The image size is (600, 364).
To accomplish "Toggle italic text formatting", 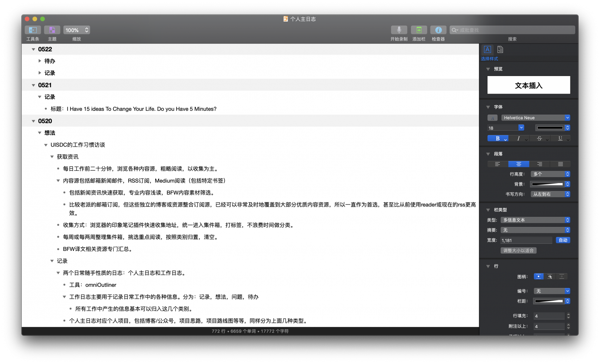I will tap(519, 138).
